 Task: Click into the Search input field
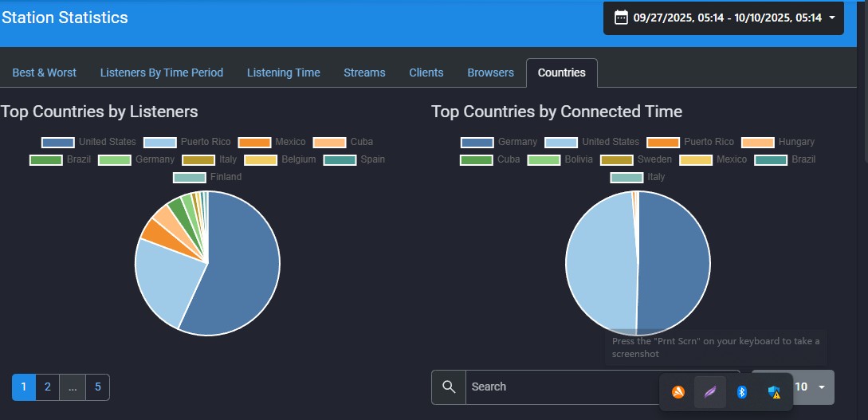pos(558,387)
